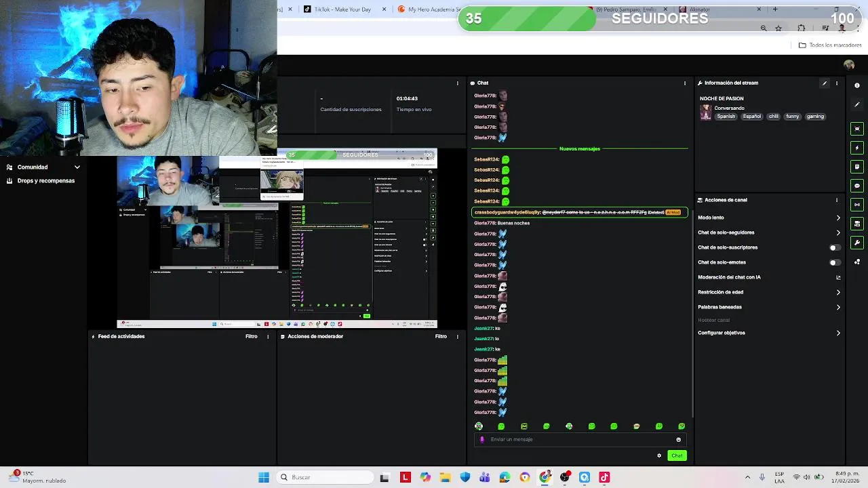The image size is (868, 488).
Task: Open Microsoft Teams from the taskbar
Action: coord(485,477)
